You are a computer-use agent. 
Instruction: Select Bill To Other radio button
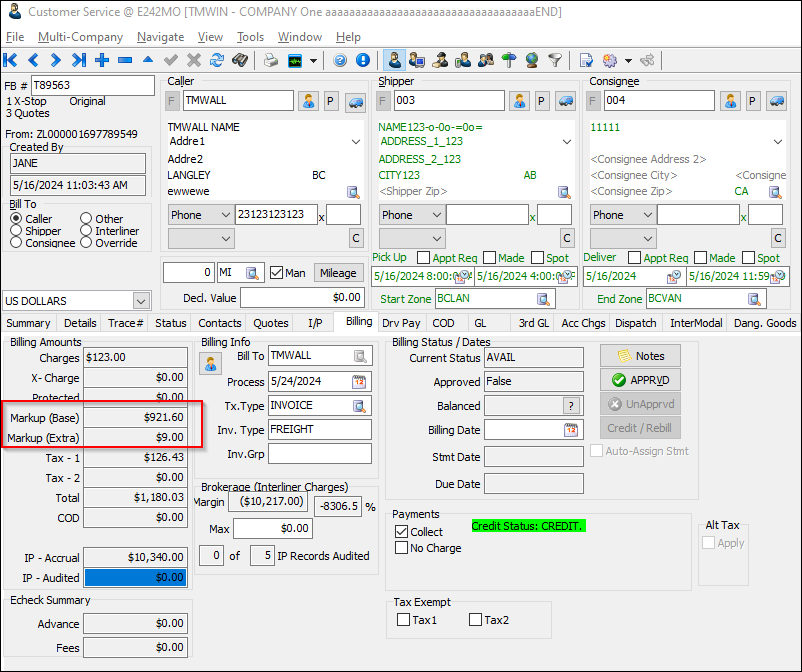coord(86,218)
